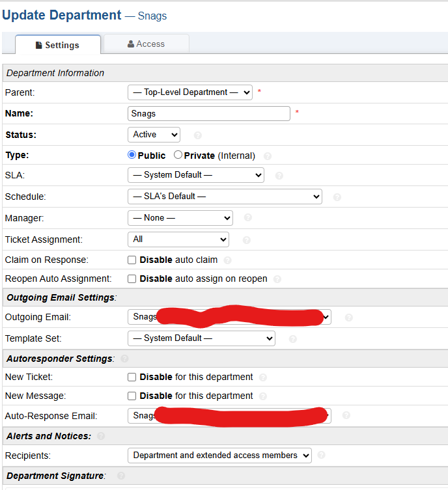The width and height of the screenshot is (448, 490).
Task: Click the help icon beside Schedule
Action: click(337, 197)
